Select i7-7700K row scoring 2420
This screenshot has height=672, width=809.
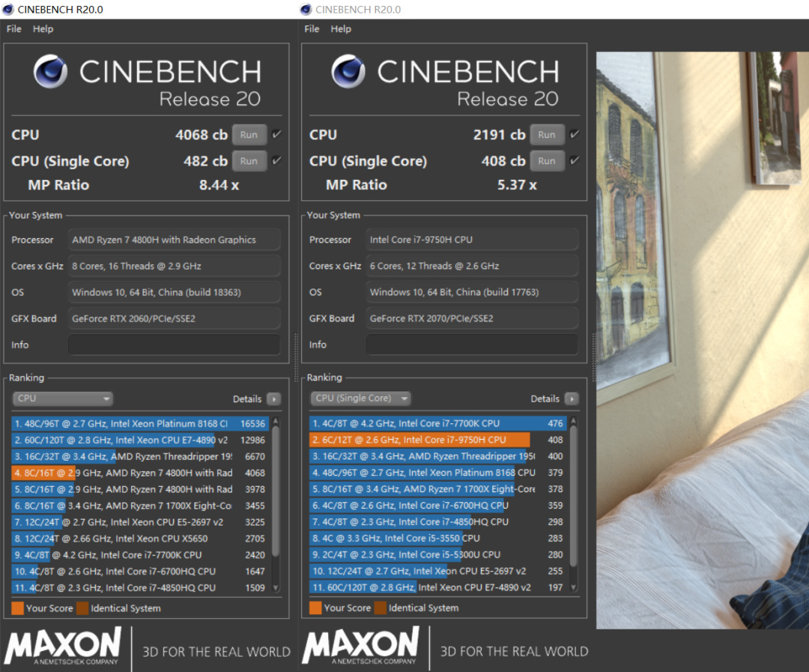140,555
